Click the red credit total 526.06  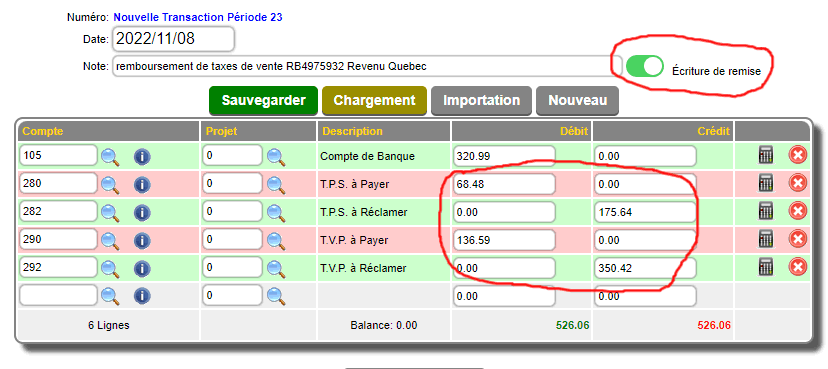pyautogui.click(x=714, y=326)
